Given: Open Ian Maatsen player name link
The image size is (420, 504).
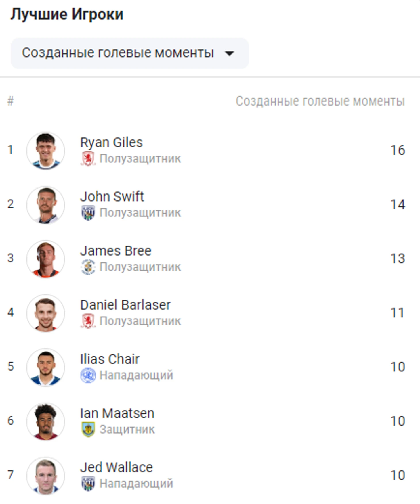Looking at the screenshot, I should tap(117, 413).
